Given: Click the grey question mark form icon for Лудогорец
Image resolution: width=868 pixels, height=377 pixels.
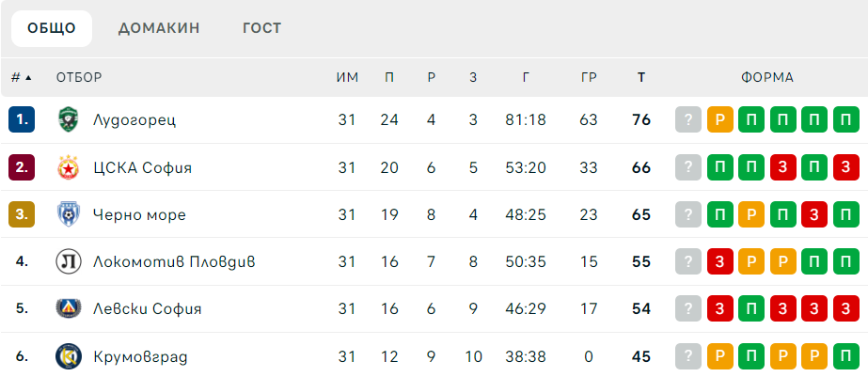Looking at the screenshot, I should click(x=688, y=119).
